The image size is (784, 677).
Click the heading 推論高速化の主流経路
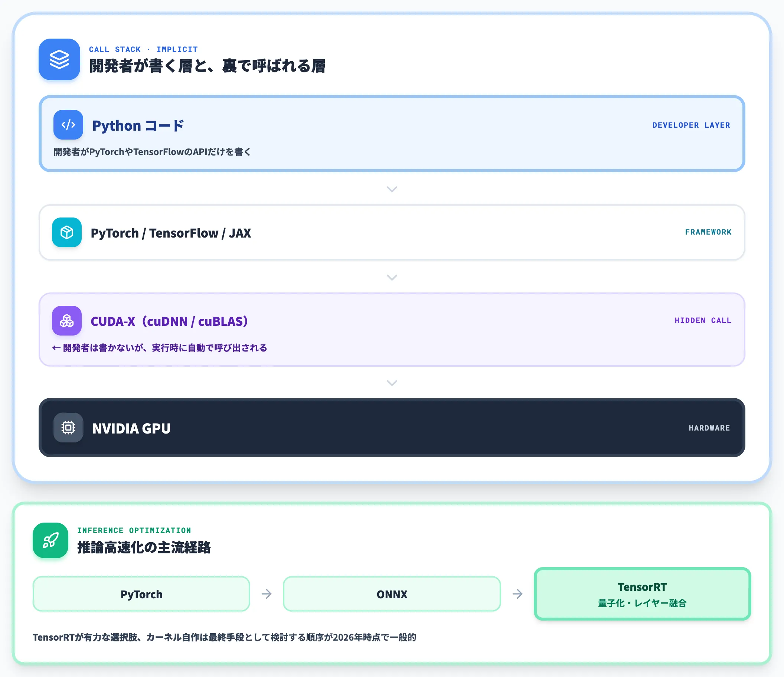(144, 547)
